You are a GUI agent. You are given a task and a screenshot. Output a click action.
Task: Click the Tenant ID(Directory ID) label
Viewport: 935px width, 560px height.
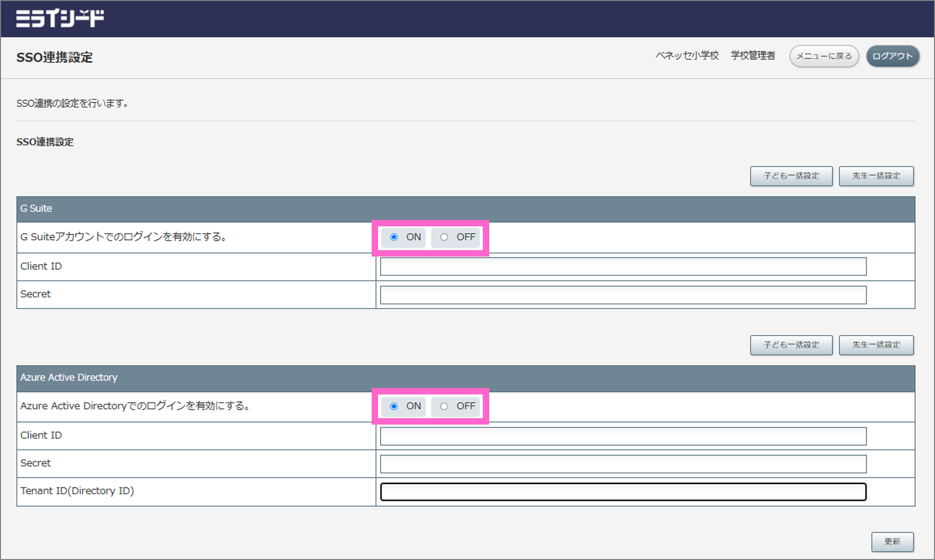click(x=77, y=491)
